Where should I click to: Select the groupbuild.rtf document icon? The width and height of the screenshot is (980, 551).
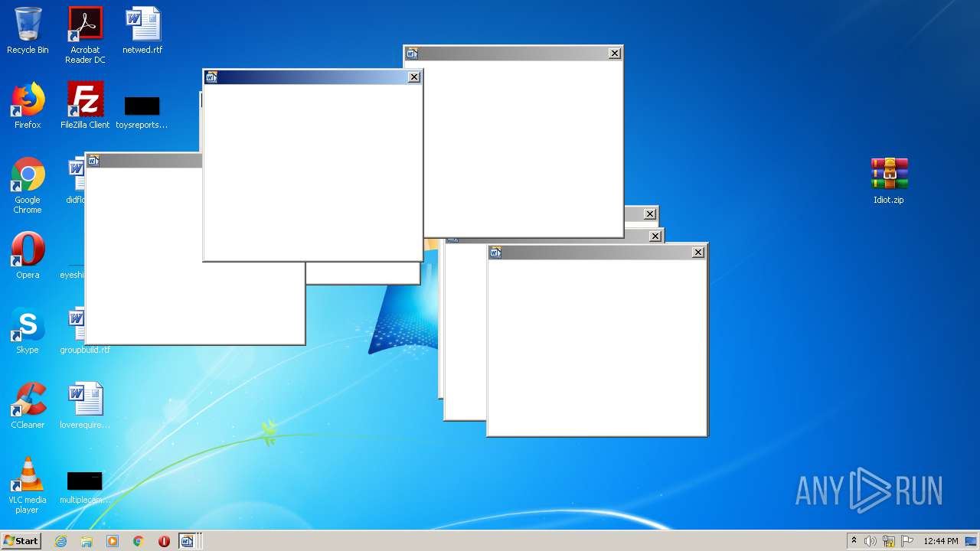click(84, 331)
